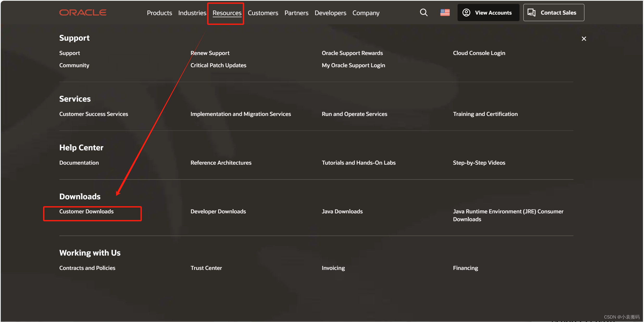Click the Support link
The image size is (644, 322).
click(x=70, y=53)
